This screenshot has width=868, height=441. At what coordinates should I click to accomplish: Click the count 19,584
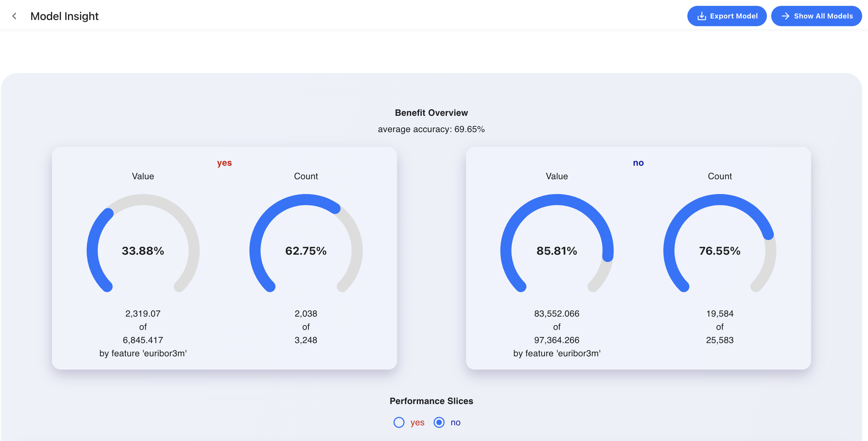pos(720,314)
